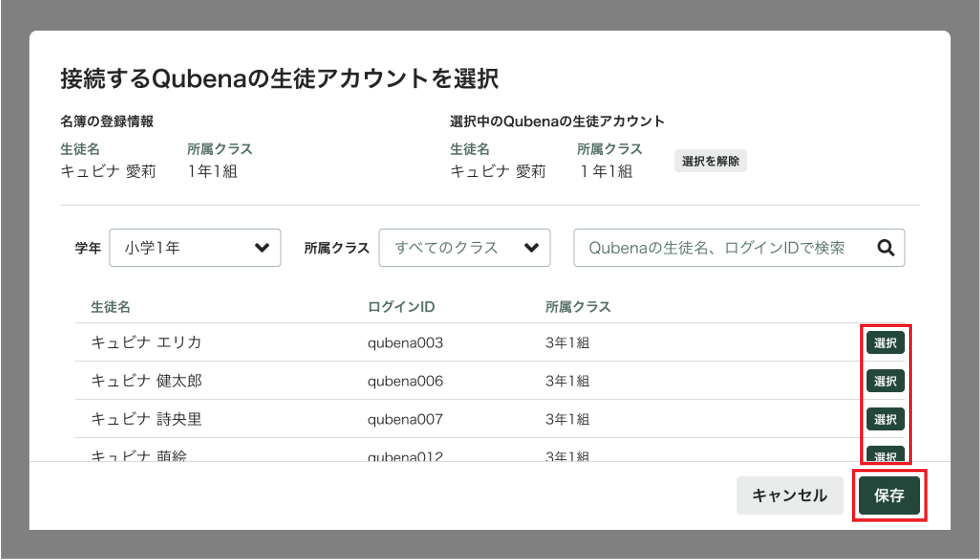Screen dimensions: 980x560
Task: Select student キュビナ 詩央里 with 選択 button
Action: point(885,419)
